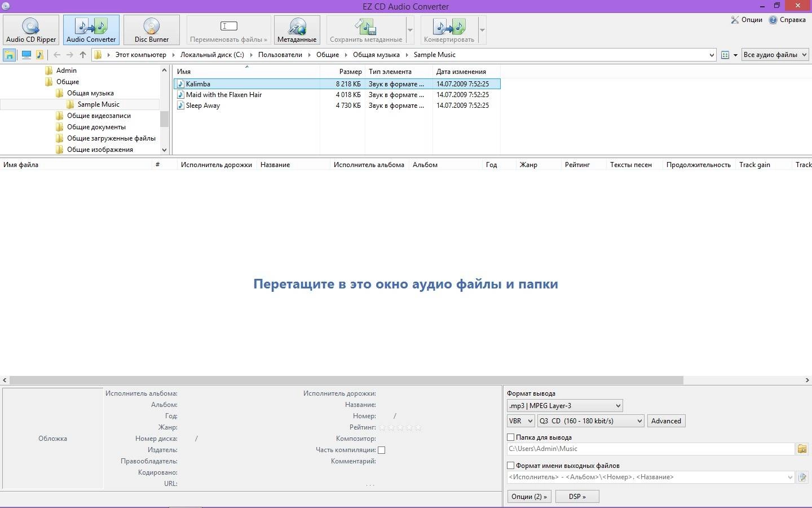812x508 pixels.
Task: Sort files by the Имя column
Action: coord(246,72)
